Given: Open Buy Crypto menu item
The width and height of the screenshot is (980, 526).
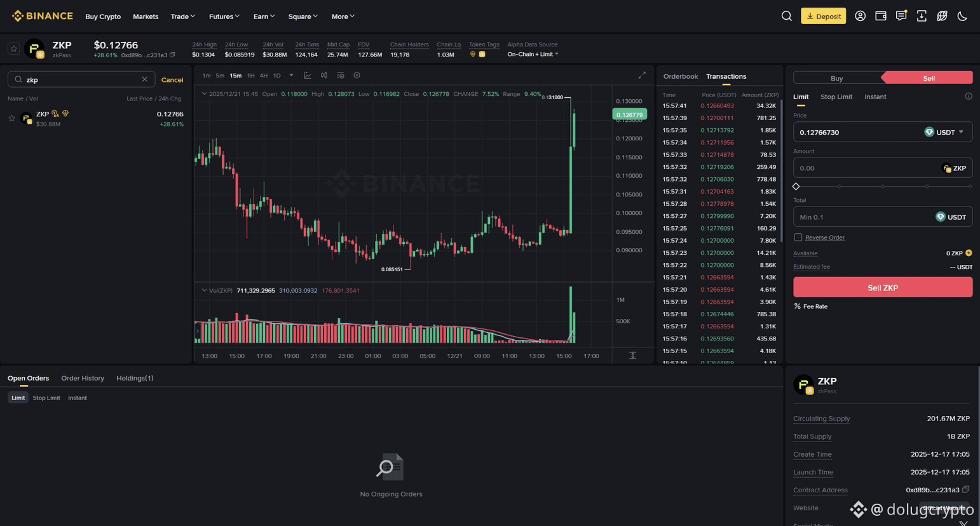Looking at the screenshot, I should [x=103, y=17].
